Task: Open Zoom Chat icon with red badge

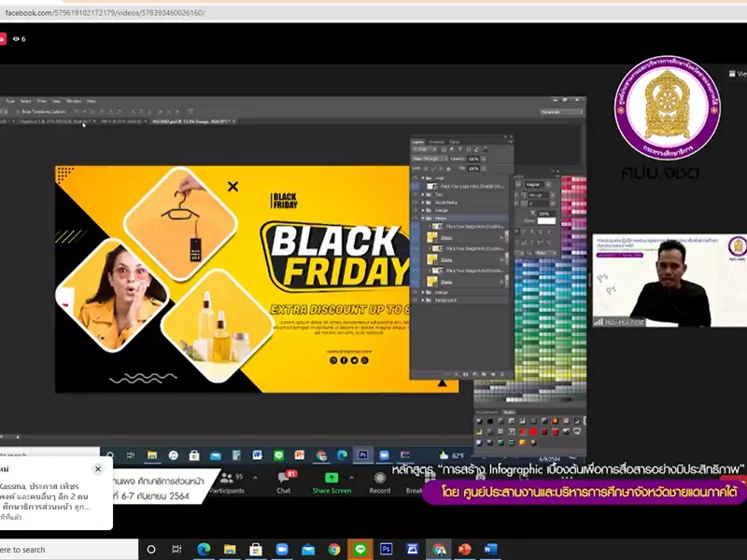Action: (283, 477)
